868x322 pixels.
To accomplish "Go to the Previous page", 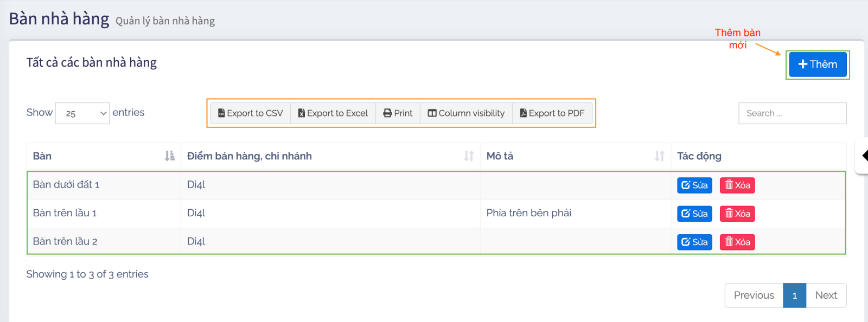I will click(754, 295).
